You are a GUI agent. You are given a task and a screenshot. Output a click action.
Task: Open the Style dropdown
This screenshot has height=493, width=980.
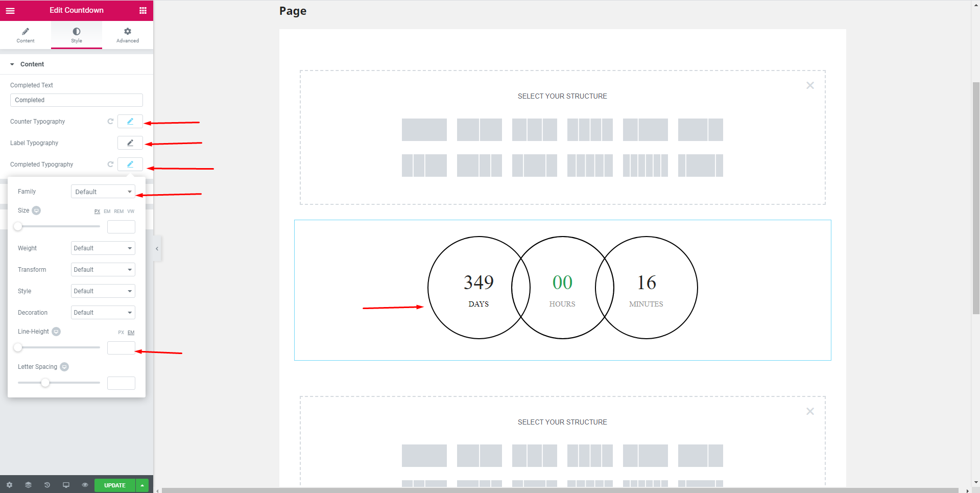pyautogui.click(x=103, y=291)
